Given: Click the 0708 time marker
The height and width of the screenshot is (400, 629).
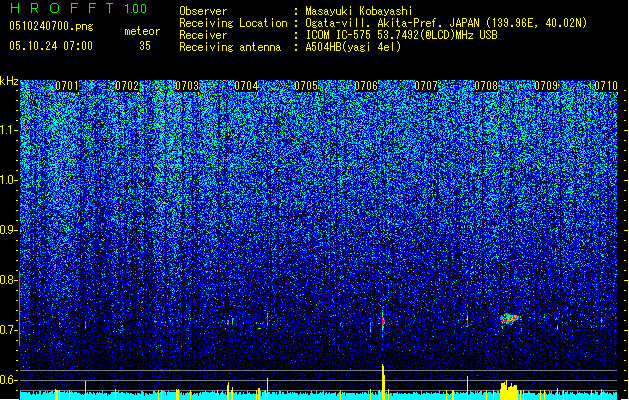Looking at the screenshot, I should pos(486,86).
